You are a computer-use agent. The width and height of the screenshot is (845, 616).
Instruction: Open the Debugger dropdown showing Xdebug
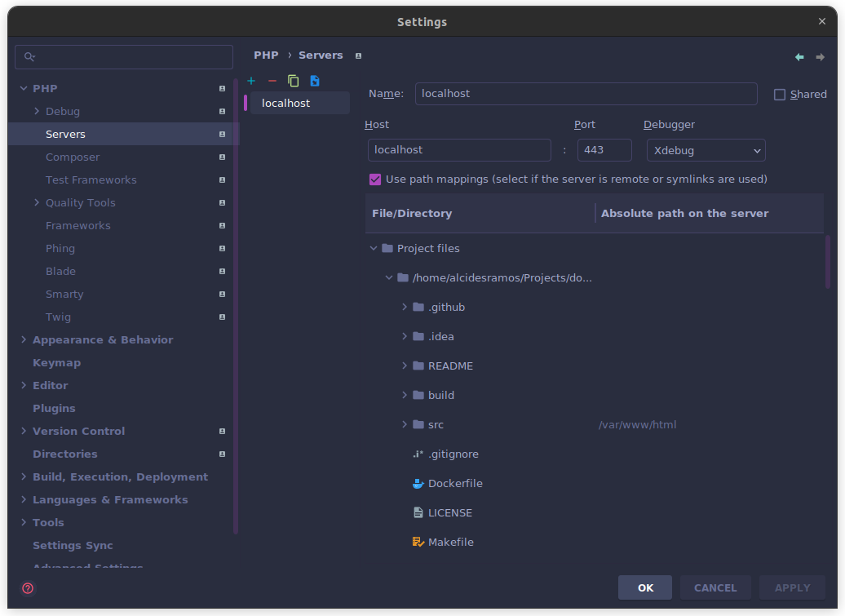coord(706,150)
